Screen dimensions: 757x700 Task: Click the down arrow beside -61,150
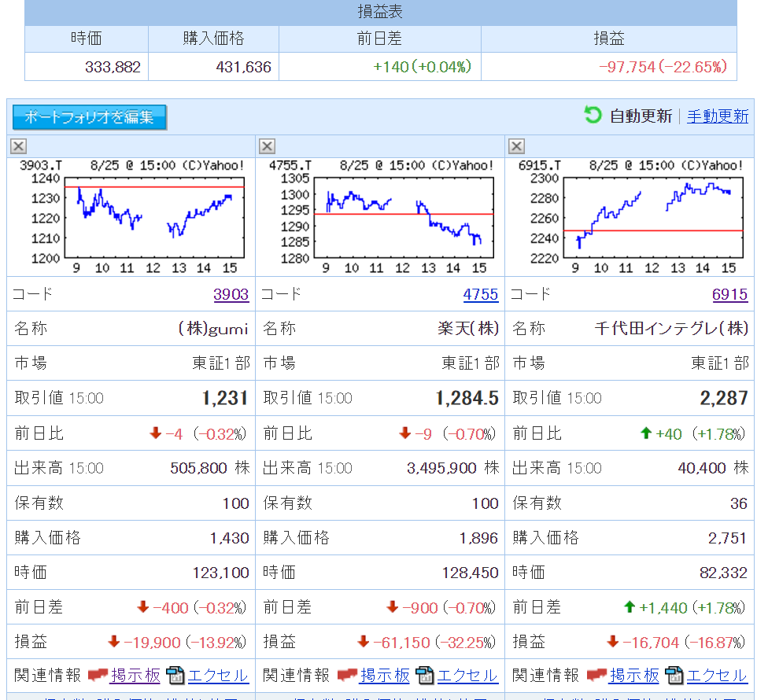click(x=364, y=642)
